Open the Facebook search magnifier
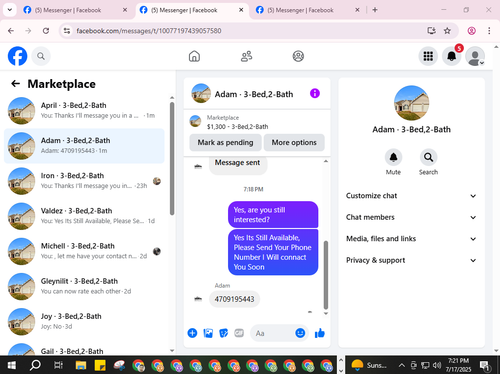This screenshot has width=500, height=374. 41,56
